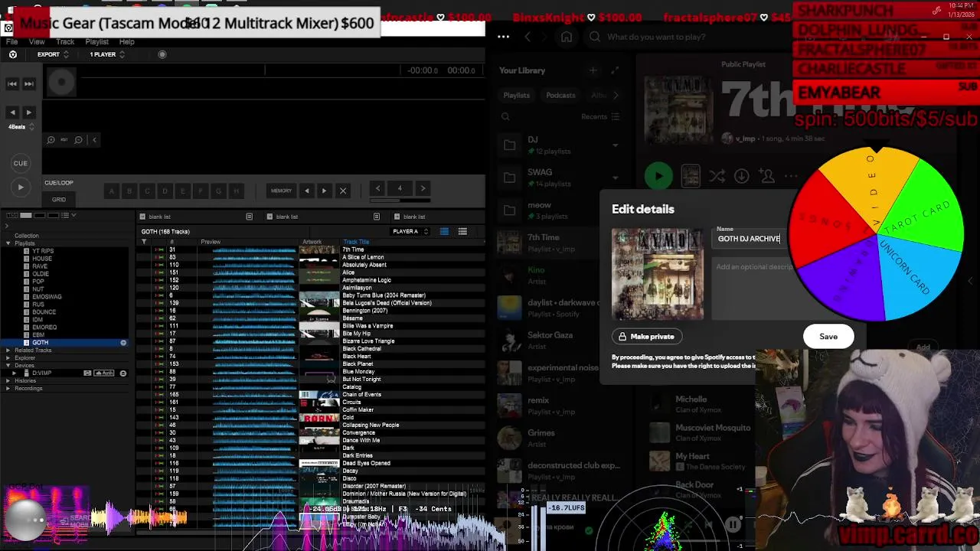This screenshot has height=551, width=980.
Task: Collapse waveform tools with chevron
Action: coord(94,139)
